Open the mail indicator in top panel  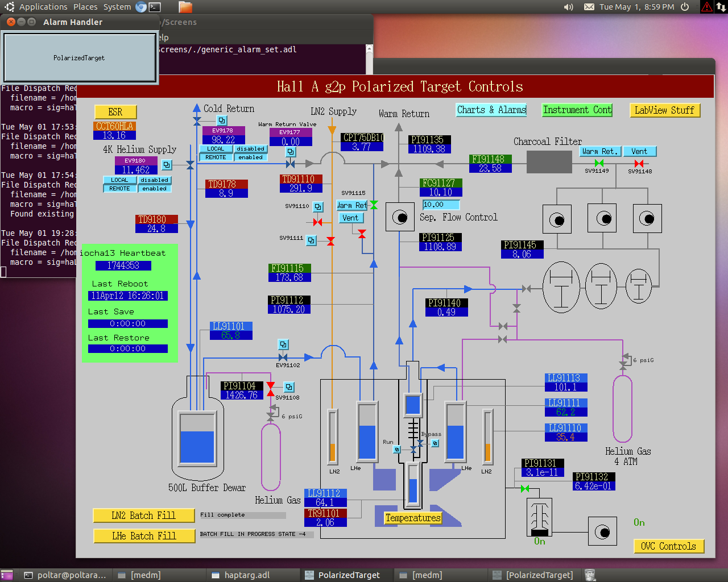(x=589, y=7)
